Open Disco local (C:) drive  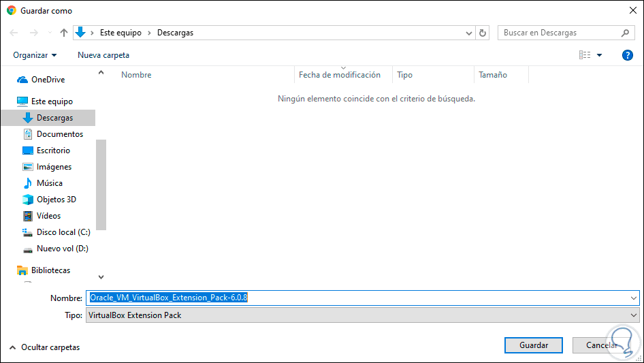(x=57, y=232)
